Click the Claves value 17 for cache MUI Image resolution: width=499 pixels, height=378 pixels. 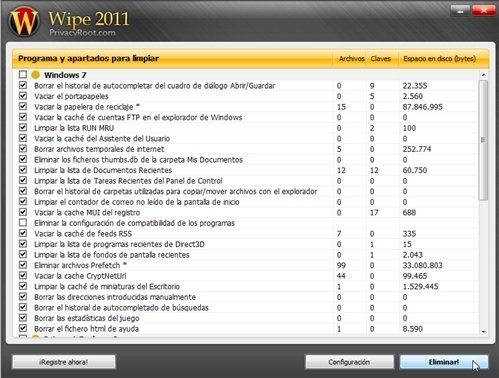click(x=374, y=212)
